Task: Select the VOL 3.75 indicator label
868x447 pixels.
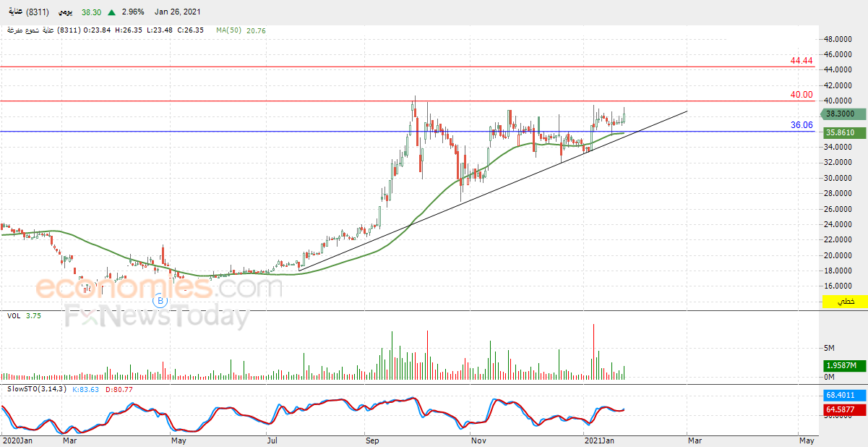Action: point(23,315)
